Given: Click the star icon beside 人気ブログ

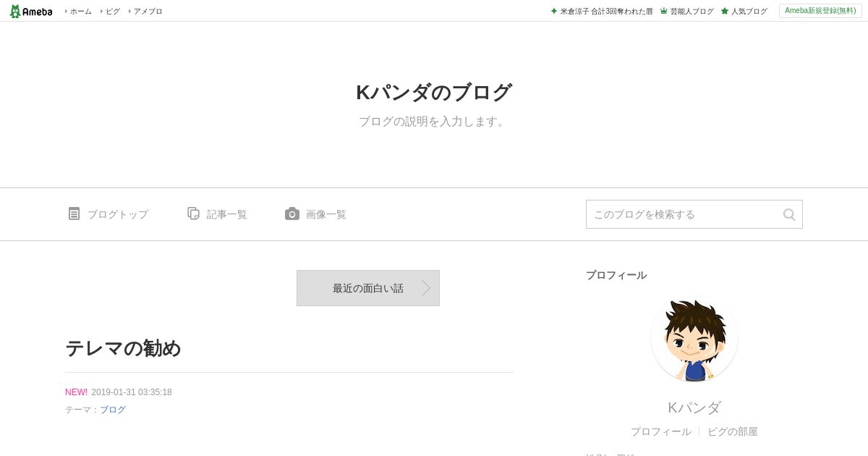Looking at the screenshot, I should pyautogui.click(x=725, y=11).
